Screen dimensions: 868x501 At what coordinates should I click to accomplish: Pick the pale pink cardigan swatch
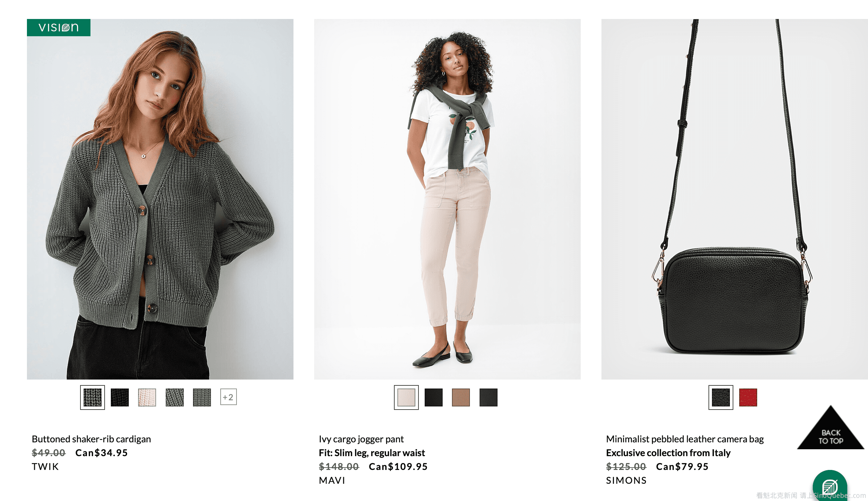tap(147, 397)
